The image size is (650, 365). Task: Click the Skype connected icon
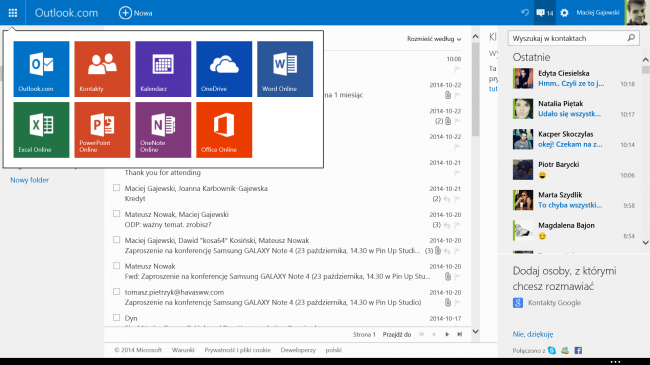coord(552,350)
